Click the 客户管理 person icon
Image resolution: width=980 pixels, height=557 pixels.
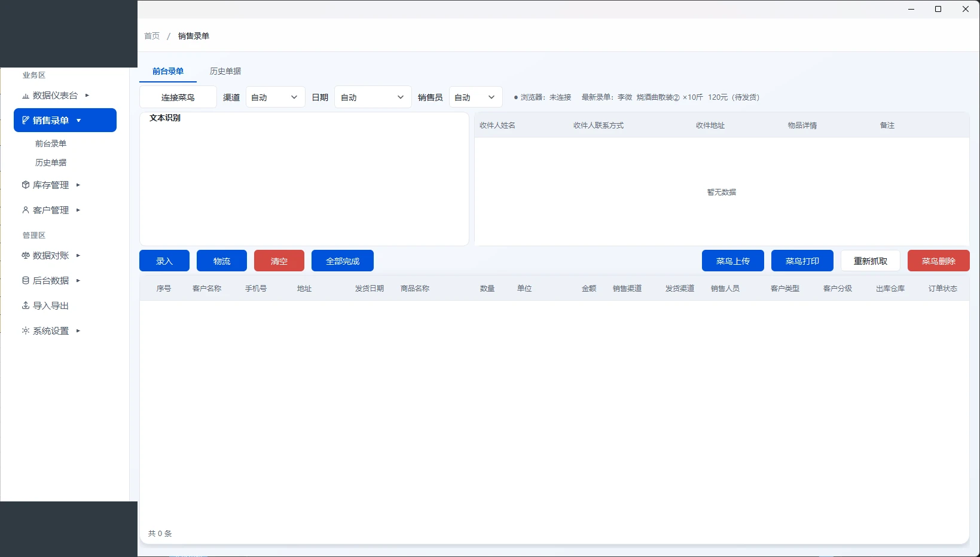click(x=26, y=210)
